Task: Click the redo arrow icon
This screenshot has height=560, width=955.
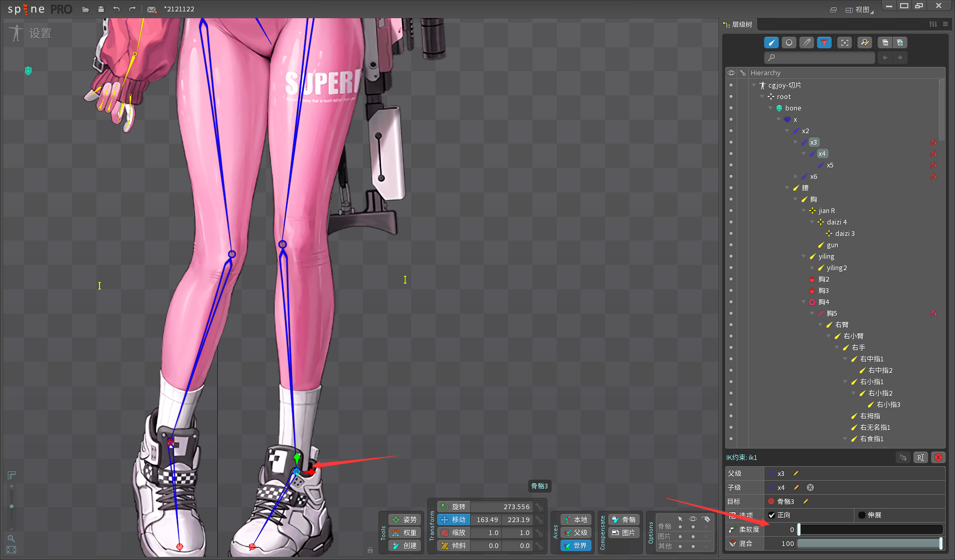Action: pyautogui.click(x=132, y=9)
